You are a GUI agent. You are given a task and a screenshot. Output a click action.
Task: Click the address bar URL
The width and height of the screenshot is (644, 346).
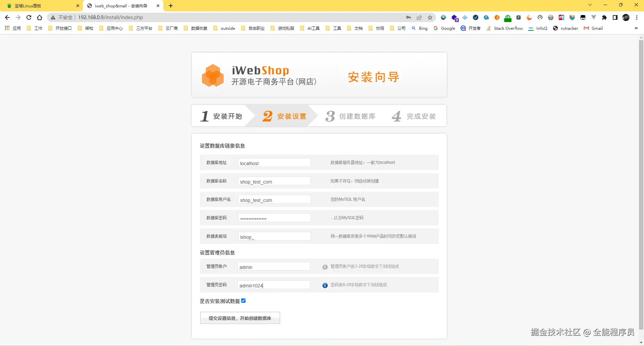[110, 17]
